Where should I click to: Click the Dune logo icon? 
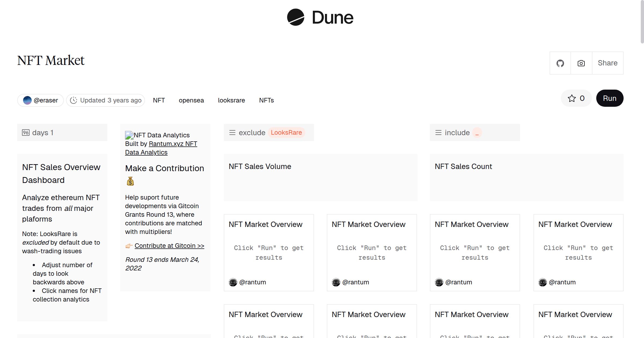pyautogui.click(x=295, y=17)
